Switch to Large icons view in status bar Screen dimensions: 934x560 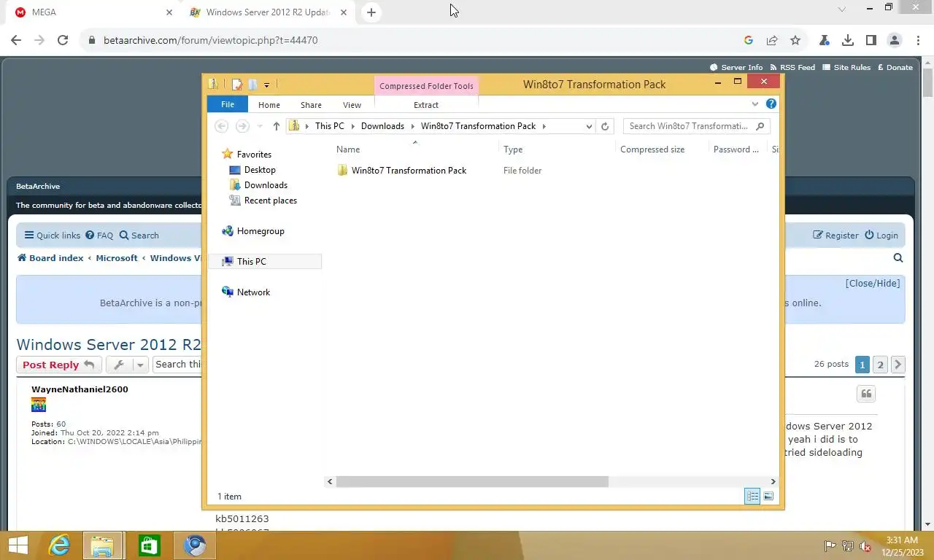(768, 497)
